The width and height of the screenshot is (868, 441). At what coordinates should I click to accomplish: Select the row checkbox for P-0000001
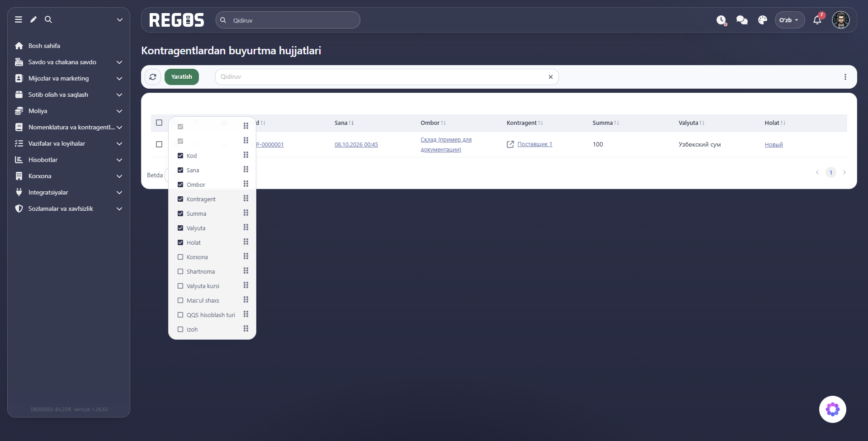(159, 144)
